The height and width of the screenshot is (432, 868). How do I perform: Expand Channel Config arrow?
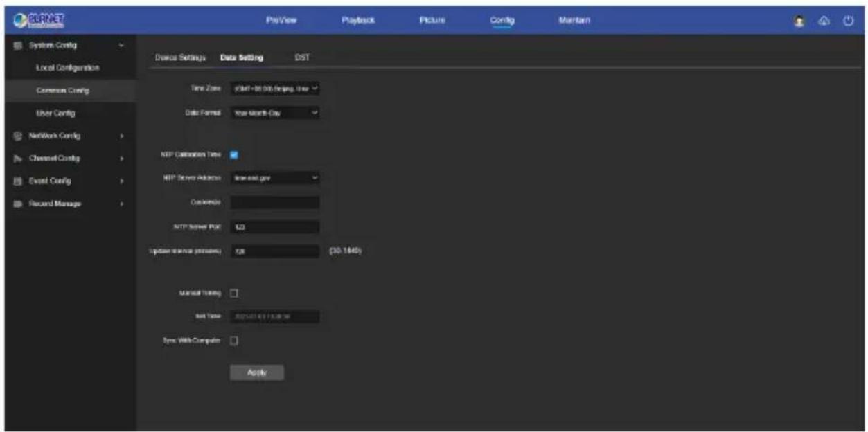point(122,159)
